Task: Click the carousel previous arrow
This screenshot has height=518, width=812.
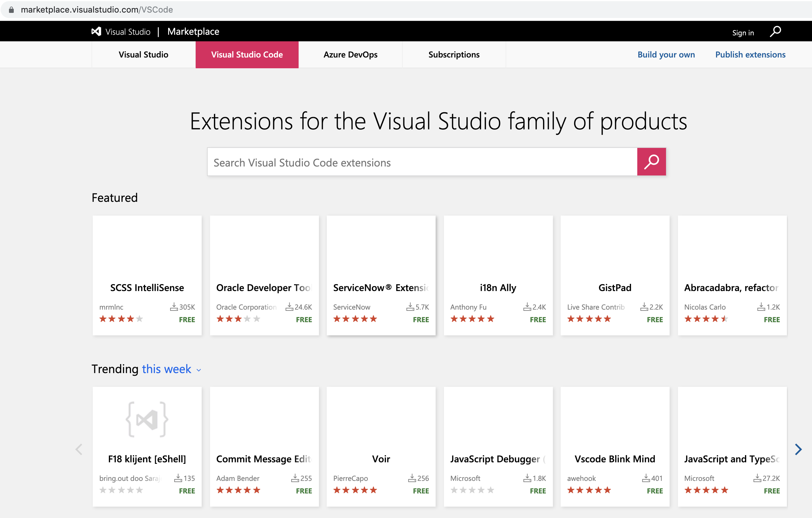Action: (x=79, y=449)
